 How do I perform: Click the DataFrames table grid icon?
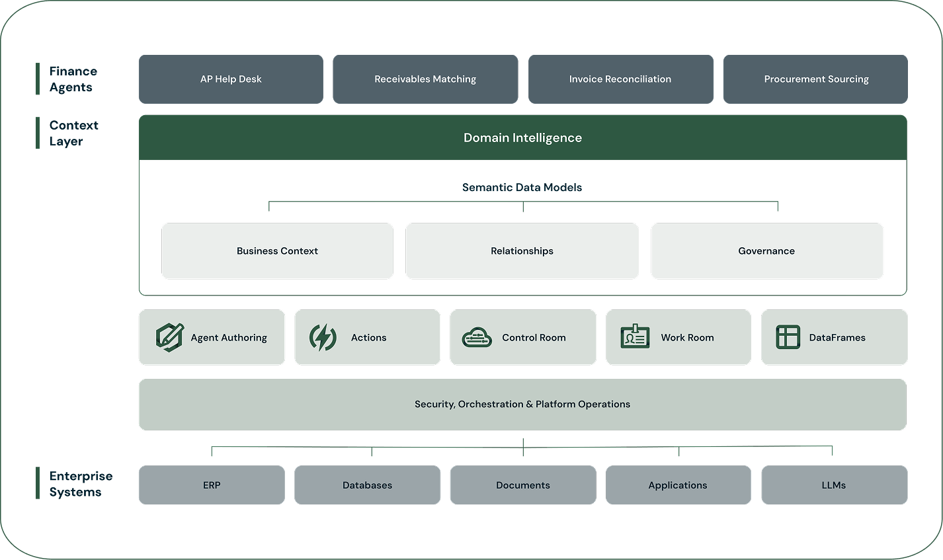click(788, 337)
